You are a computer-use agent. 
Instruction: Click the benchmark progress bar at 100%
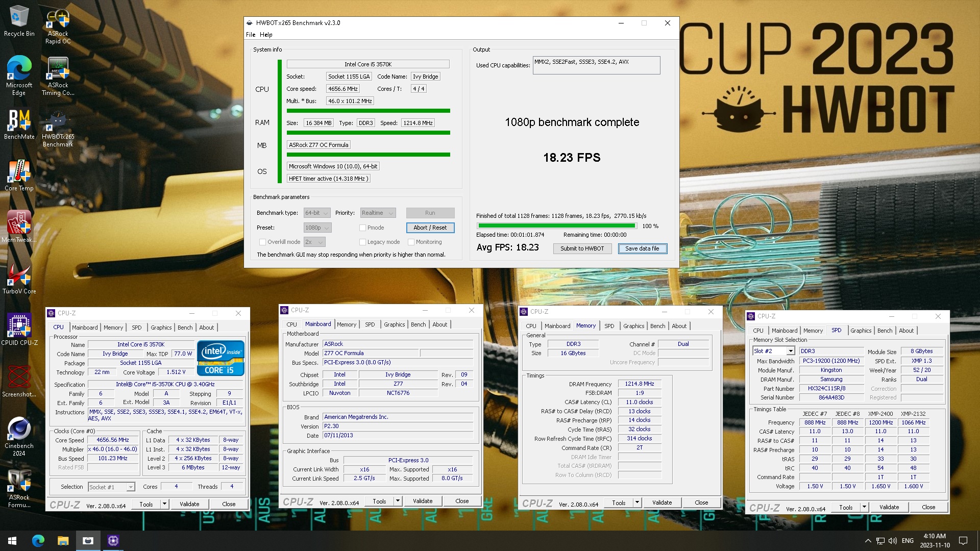click(557, 226)
